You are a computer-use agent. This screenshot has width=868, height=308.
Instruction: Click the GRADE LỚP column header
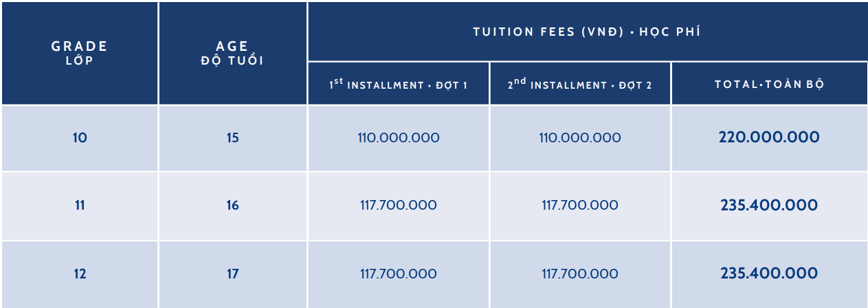pyautogui.click(x=80, y=53)
